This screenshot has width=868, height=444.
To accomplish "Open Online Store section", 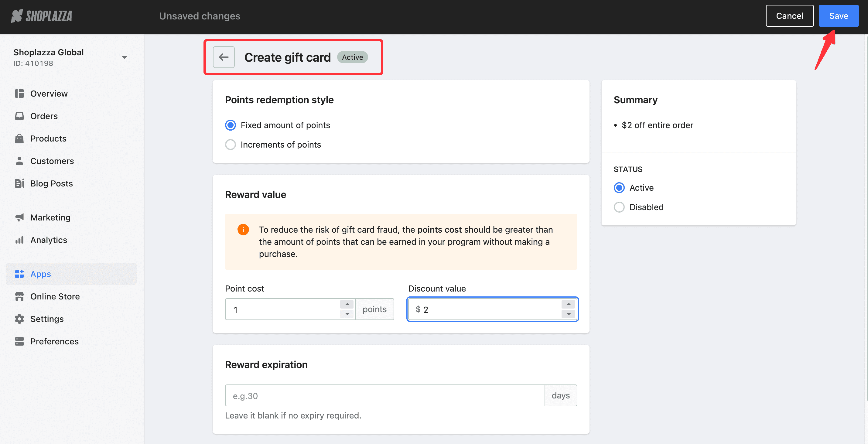I will pos(71,296).
